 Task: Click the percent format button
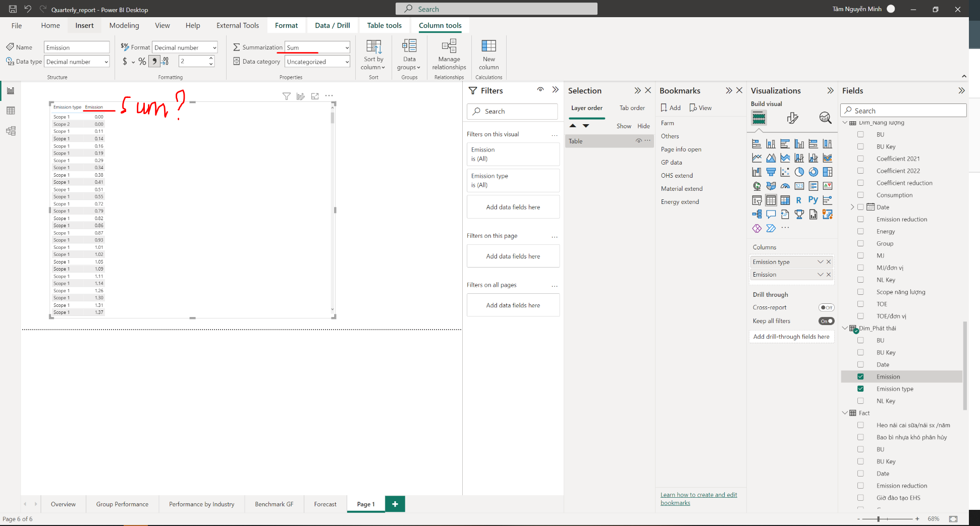coord(142,62)
